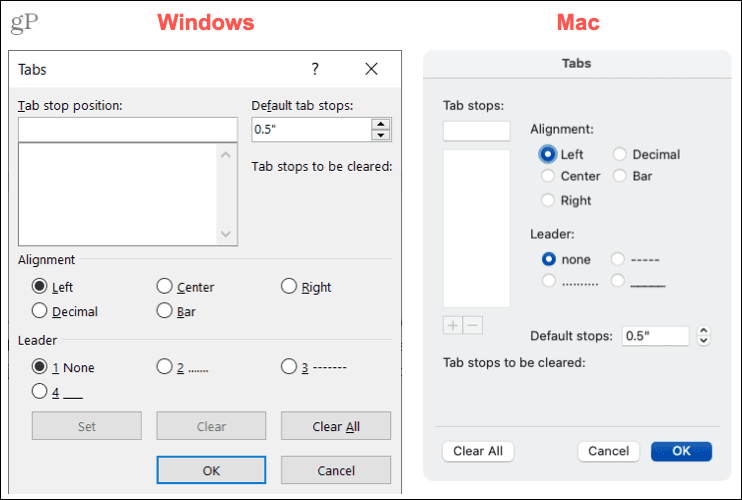Image resolution: width=742 pixels, height=500 pixels.
Task: Select Decimal alignment in the Mac dialog
Action: coord(619,154)
